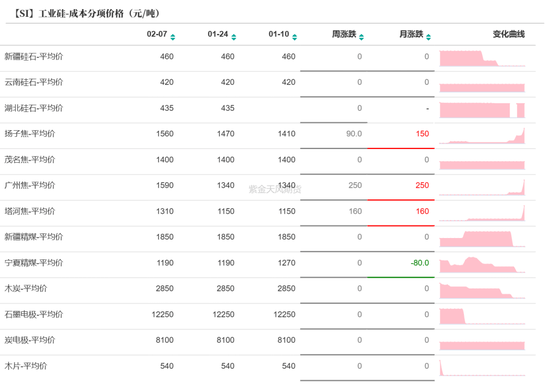The height and width of the screenshot is (384, 550).
Task: Open the 石墨电极-平均价 trend sparkline
Action: [482, 316]
